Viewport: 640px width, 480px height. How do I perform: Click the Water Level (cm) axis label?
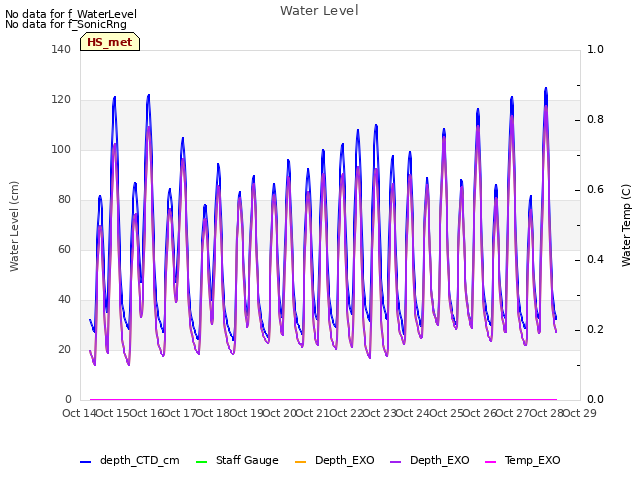click(x=14, y=227)
